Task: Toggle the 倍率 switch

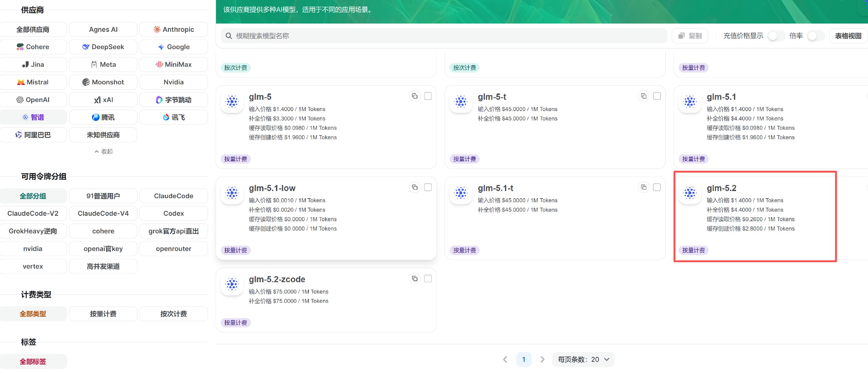Action: pyautogui.click(x=816, y=36)
